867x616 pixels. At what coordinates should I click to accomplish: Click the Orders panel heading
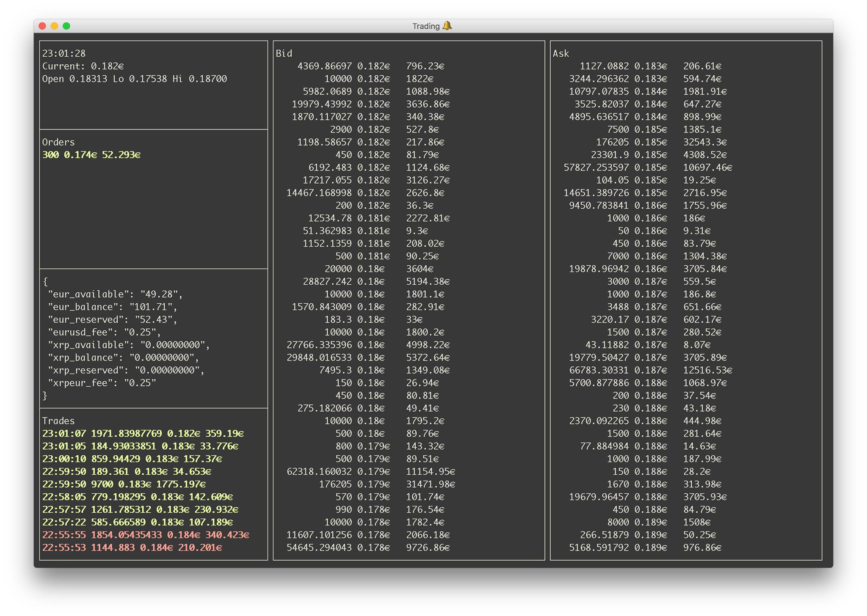click(x=58, y=142)
